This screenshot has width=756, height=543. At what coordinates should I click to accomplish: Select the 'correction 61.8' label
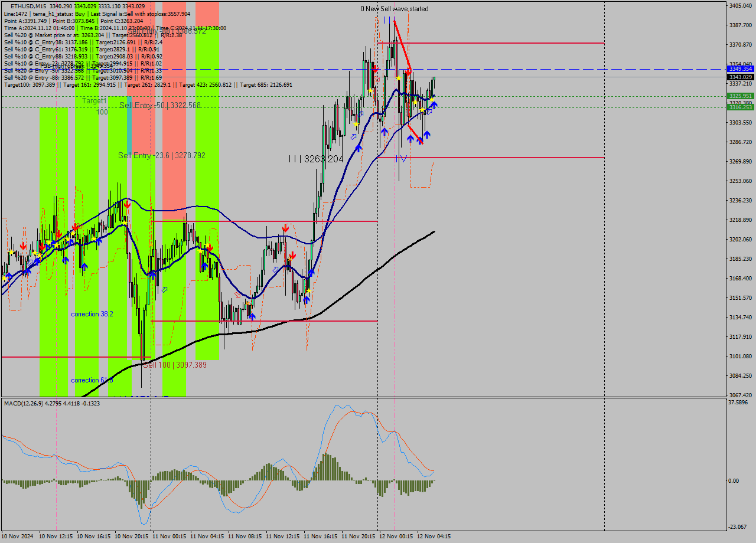tap(92, 380)
